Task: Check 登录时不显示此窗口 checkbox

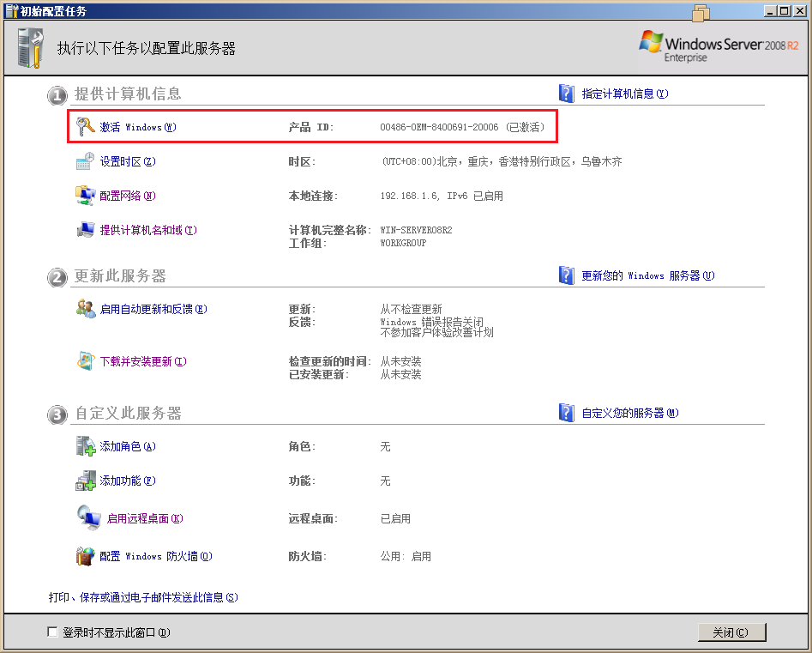Action: [52, 632]
